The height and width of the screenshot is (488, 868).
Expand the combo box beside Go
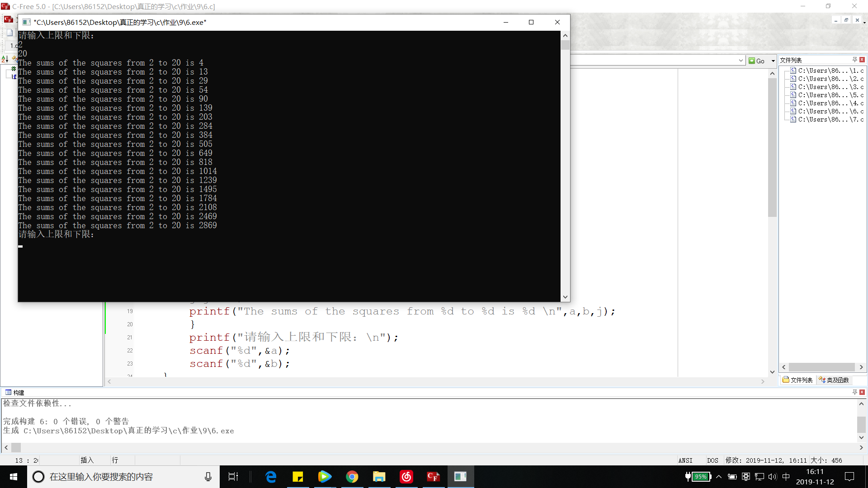point(741,61)
